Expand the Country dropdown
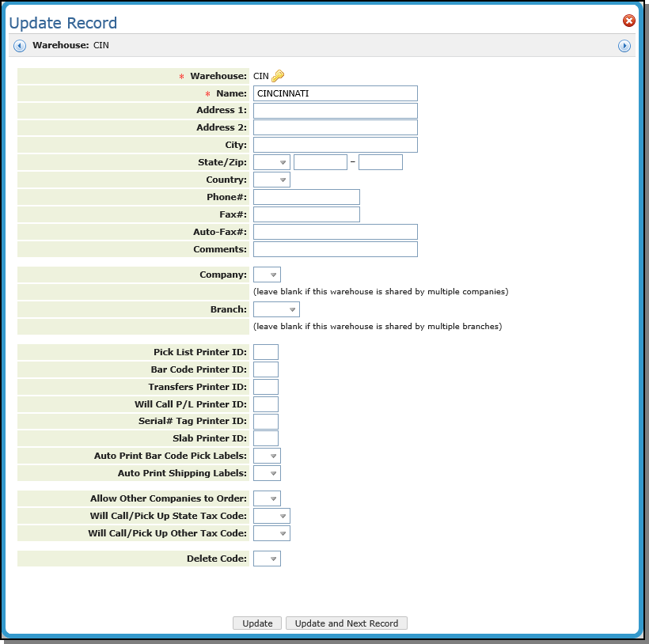 271,180
